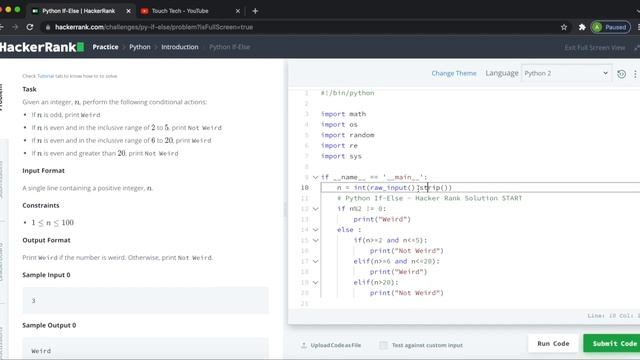Click the lock icon in address bar
The width and height of the screenshot is (640, 360).
coord(48,27)
